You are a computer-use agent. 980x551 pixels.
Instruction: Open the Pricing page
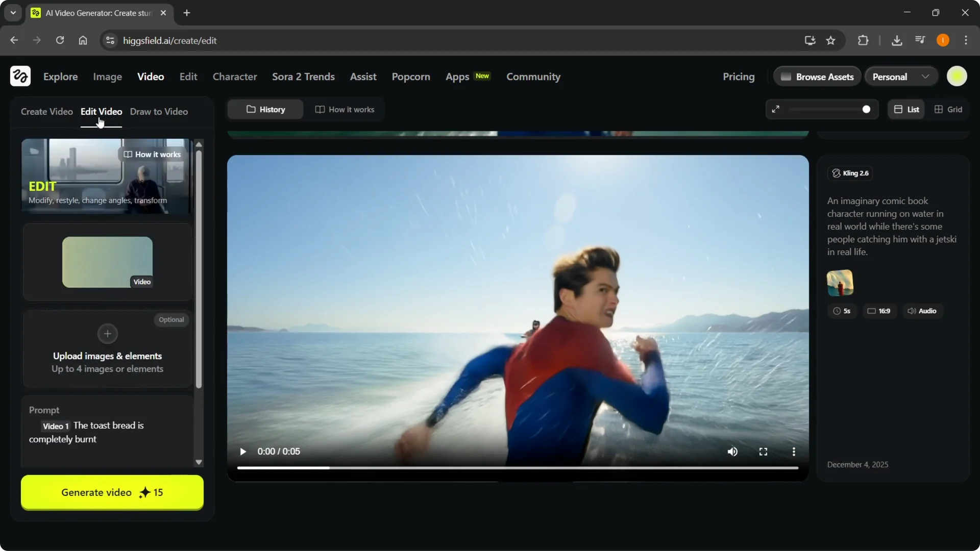[x=739, y=77]
